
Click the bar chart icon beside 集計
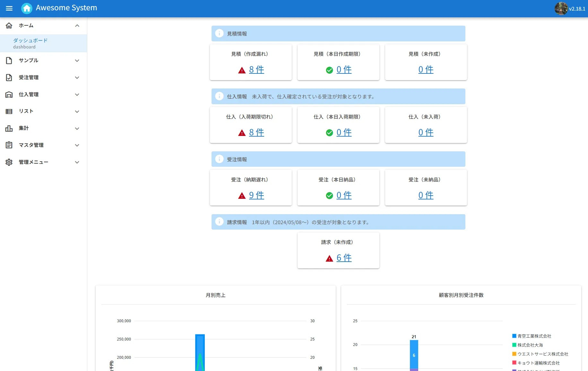(x=9, y=128)
